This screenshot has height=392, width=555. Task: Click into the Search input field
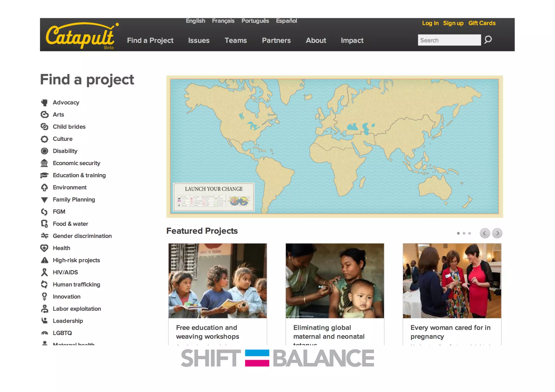(x=449, y=40)
